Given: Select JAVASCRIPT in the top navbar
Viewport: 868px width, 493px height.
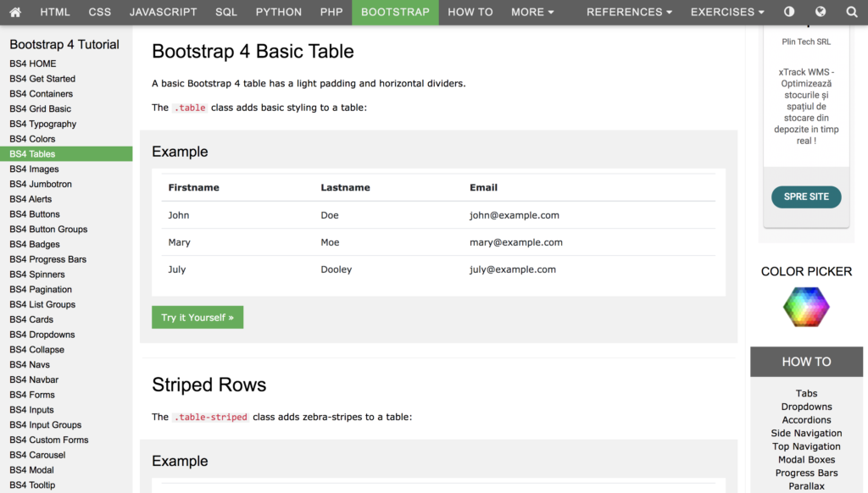Looking at the screenshot, I should click(x=163, y=12).
